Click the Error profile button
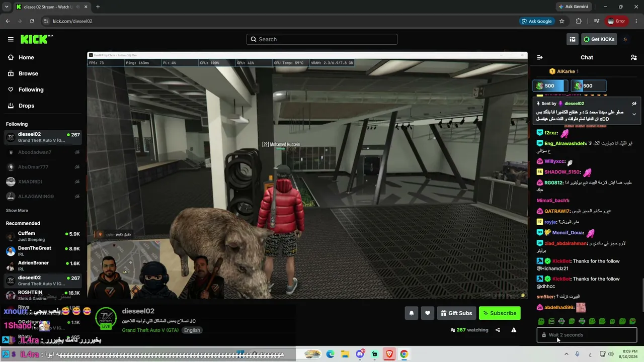Image resolution: width=644 pixels, height=362 pixels. pos(616,21)
